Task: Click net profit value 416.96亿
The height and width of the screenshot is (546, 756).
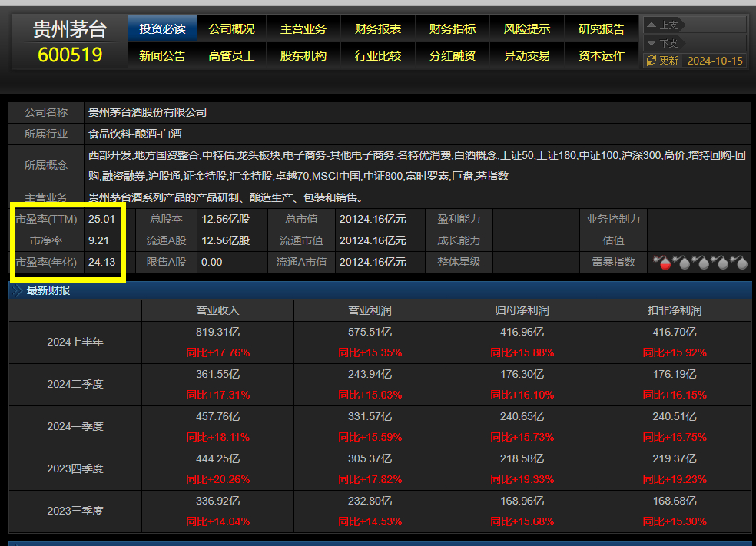Action: (522, 332)
